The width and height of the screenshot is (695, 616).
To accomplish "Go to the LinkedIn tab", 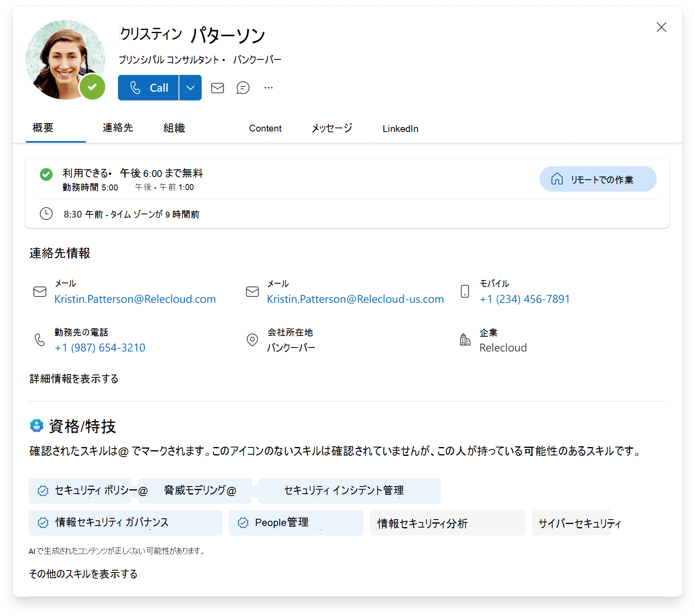I will click(401, 129).
